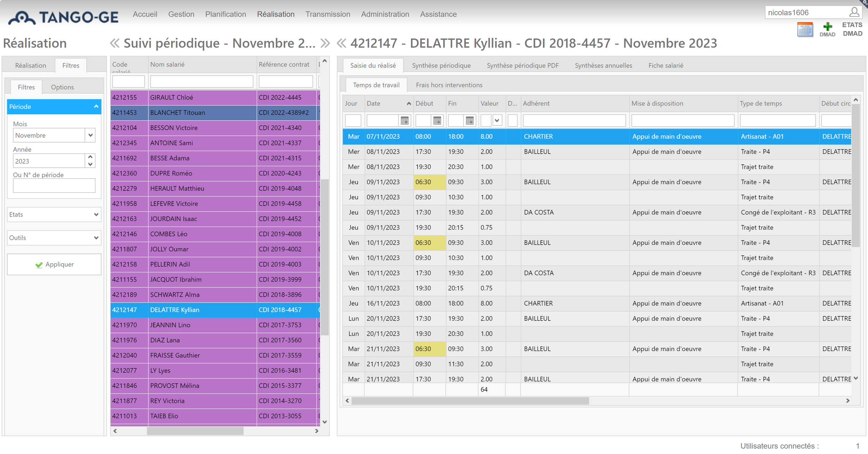The image size is (868, 454).
Task: Click the TANGO-GE logo
Action: pos(64,17)
